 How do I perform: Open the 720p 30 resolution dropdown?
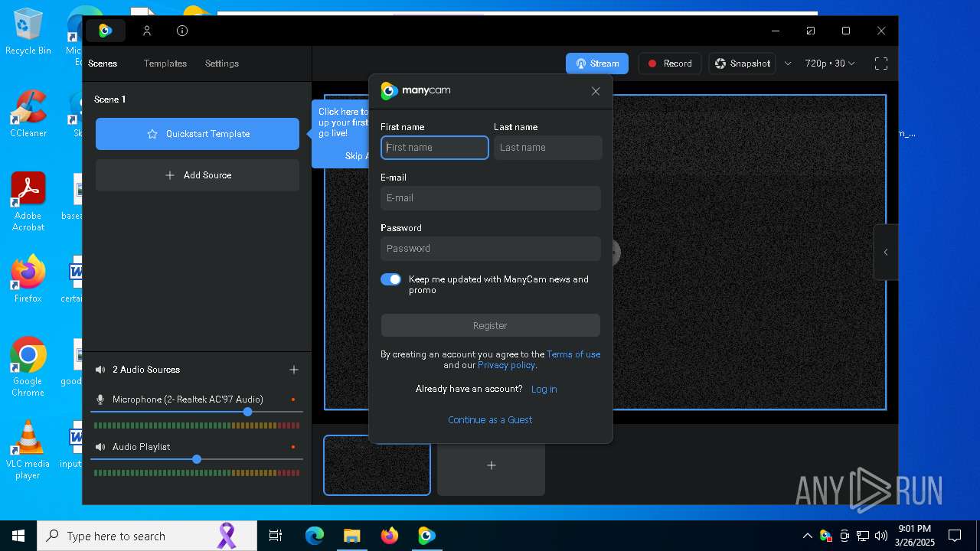[829, 64]
